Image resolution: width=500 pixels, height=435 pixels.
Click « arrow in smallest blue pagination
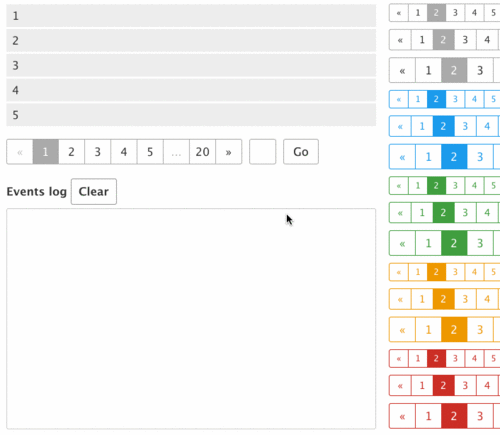(399, 99)
